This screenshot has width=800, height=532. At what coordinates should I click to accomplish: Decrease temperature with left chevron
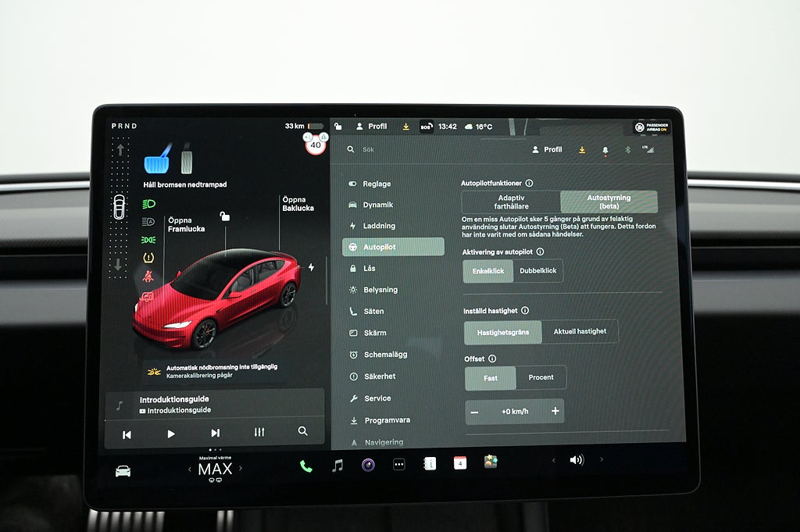(x=189, y=470)
